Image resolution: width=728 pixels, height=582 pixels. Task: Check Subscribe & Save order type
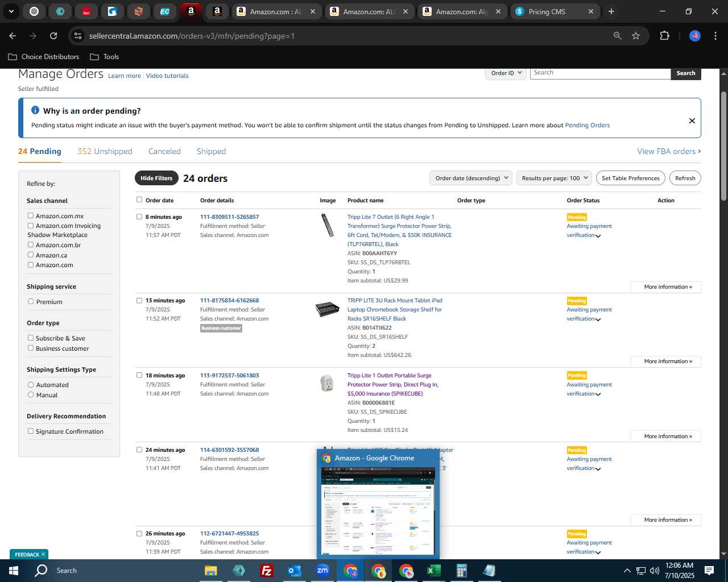[x=31, y=338]
